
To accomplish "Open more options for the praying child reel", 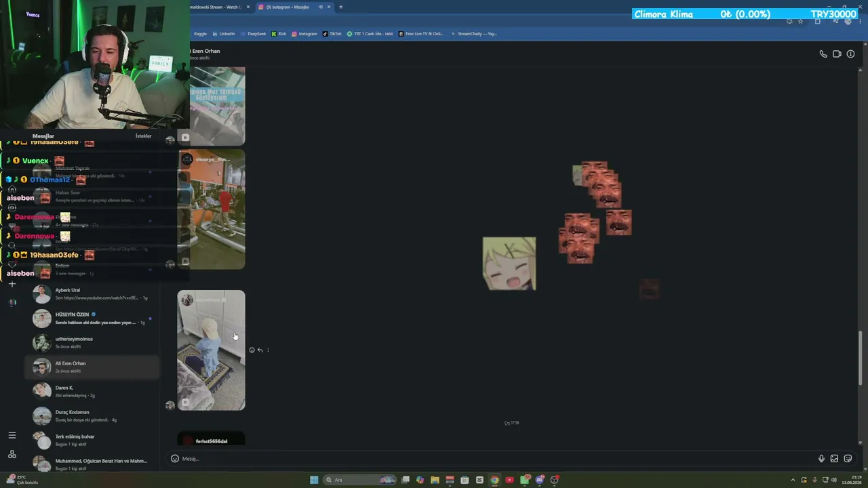I will pyautogui.click(x=268, y=350).
